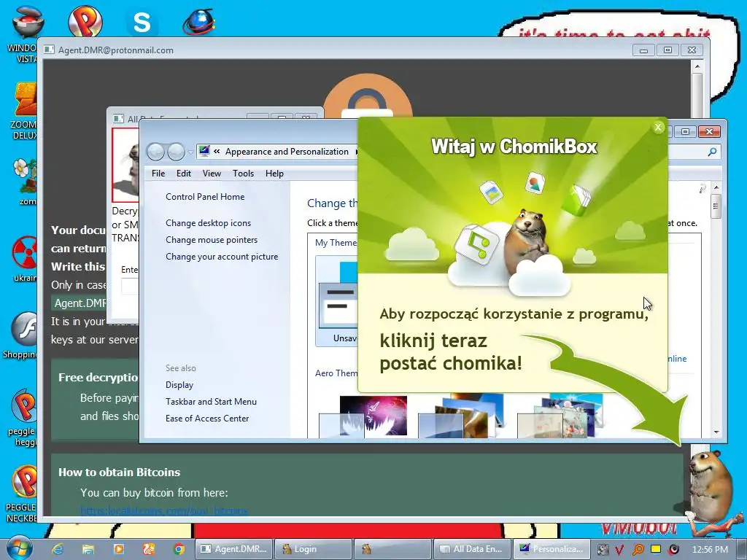Open the globe browser desktop icon
This screenshot has width=747, height=560.
tap(198, 22)
